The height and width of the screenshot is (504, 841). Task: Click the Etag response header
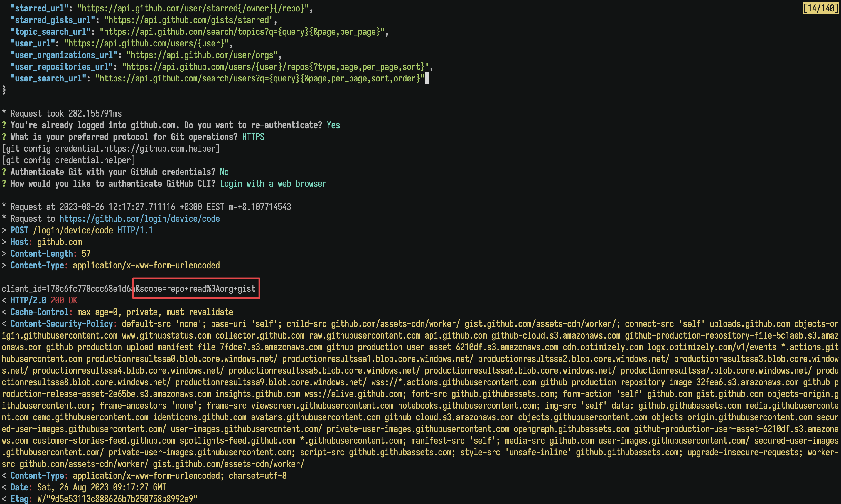[100, 499]
